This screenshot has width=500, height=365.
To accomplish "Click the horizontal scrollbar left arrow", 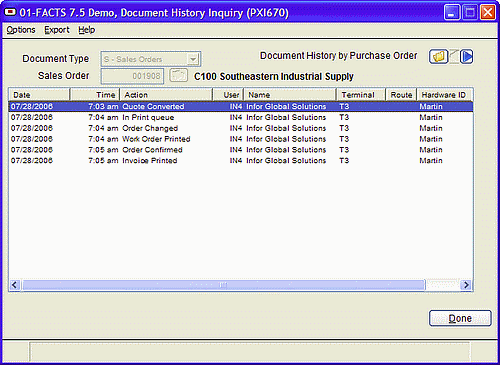I will tap(14, 285).
